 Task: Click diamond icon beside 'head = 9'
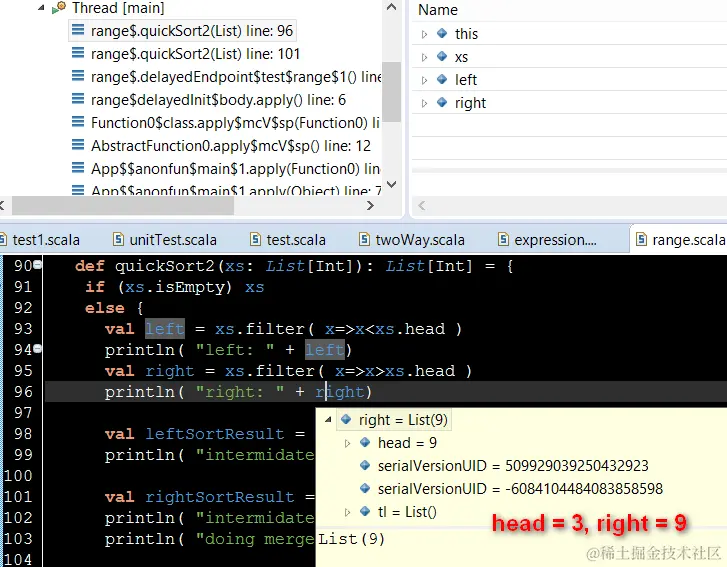point(365,442)
